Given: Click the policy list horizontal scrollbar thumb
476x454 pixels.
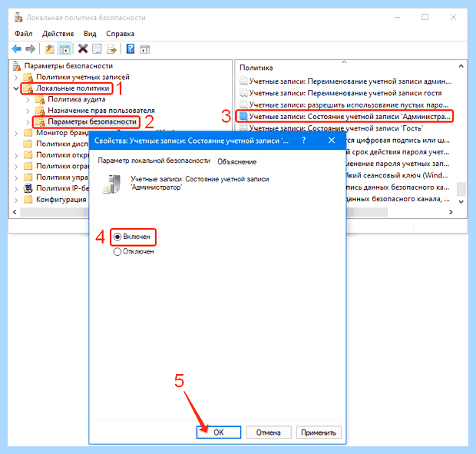Looking at the screenshot, I should pos(367,212).
